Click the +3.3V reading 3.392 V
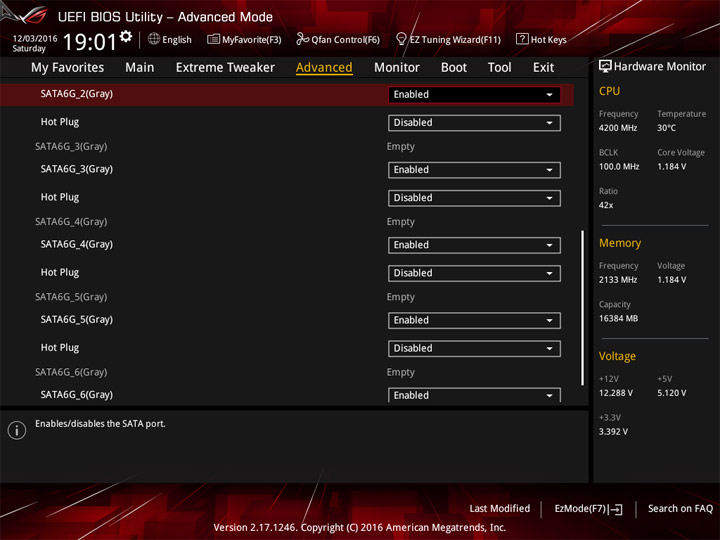Image resolution: width=720 pixels, height=540 pixels. (x=613, y=432)
